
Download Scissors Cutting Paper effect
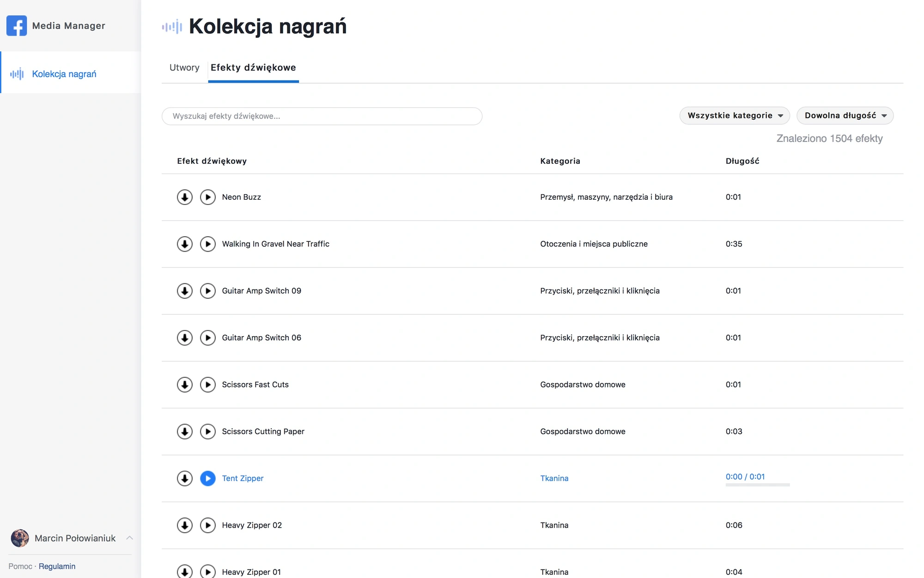(185, 431)
